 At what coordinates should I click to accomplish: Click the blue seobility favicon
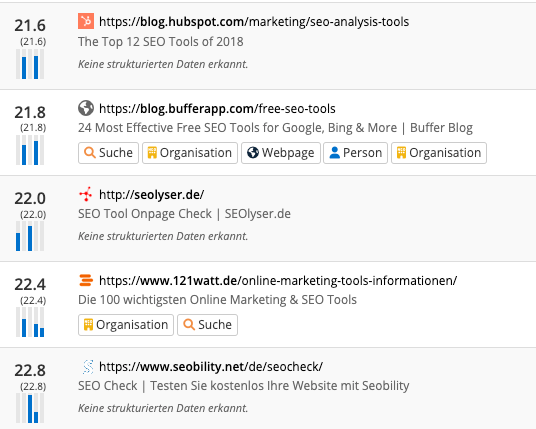88,367
